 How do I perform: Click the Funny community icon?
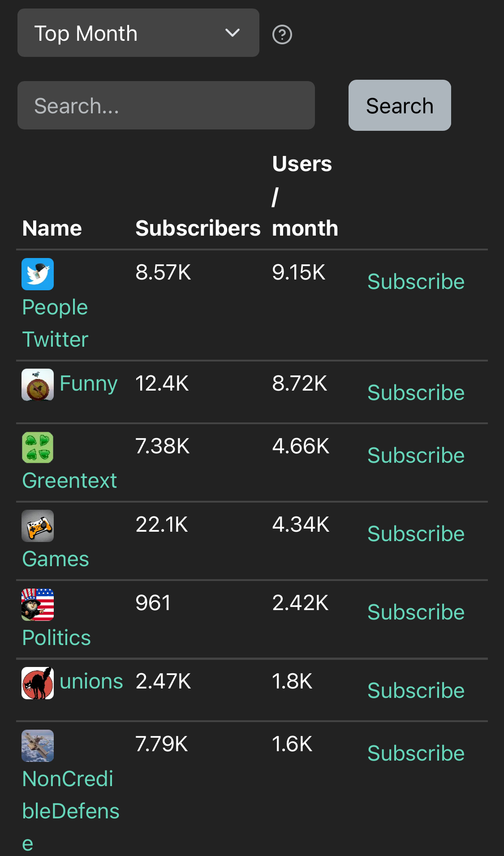click(x=38, y=385)
